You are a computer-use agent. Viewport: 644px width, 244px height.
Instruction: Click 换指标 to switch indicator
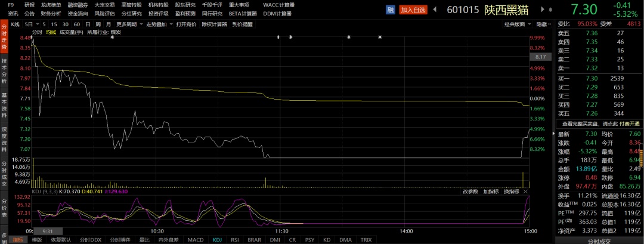(x=512, y=192)
